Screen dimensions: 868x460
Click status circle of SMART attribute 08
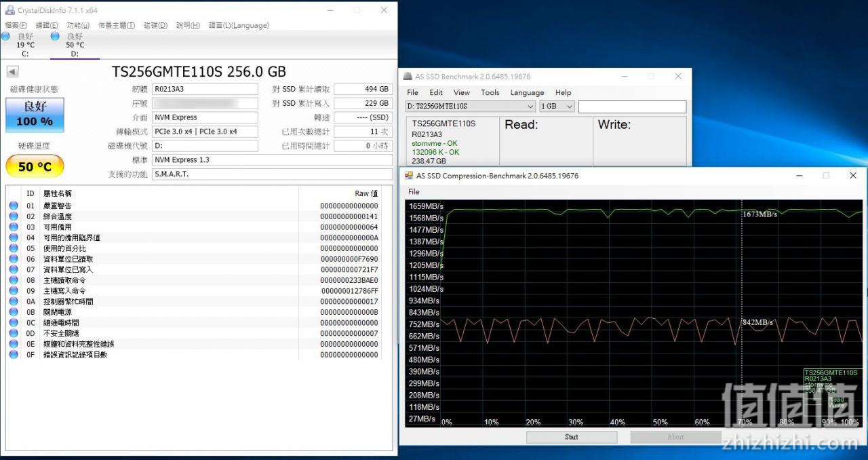(x=14, y=280)
